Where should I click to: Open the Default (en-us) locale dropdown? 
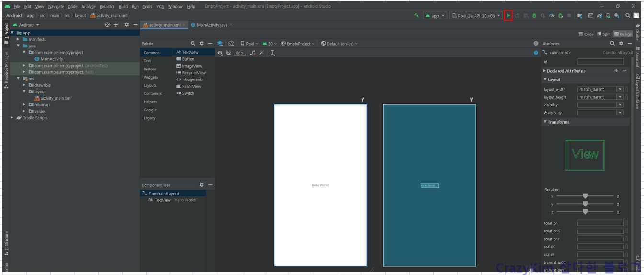point(339,44)
